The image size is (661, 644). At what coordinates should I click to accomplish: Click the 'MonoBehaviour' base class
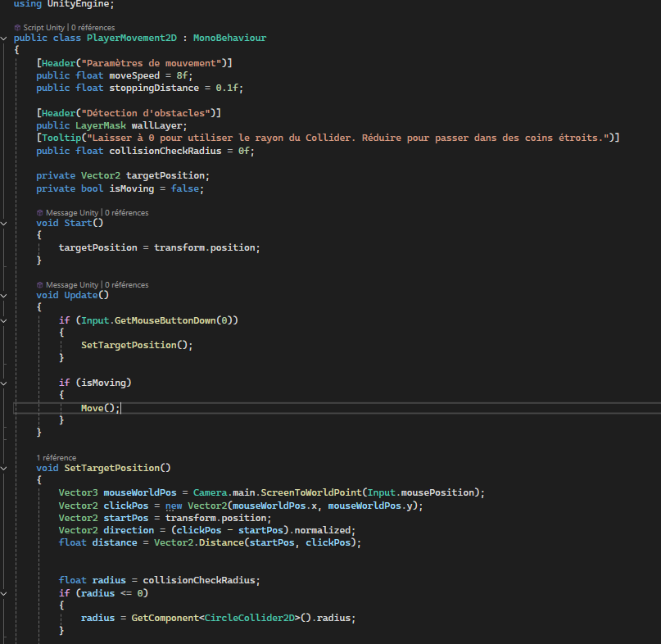pyautogui.click(x=229, y=38)
